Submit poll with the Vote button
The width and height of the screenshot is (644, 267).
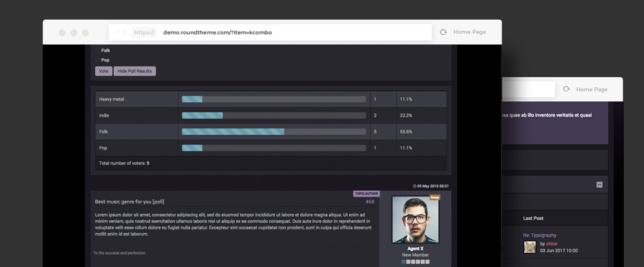coord(104,71)
